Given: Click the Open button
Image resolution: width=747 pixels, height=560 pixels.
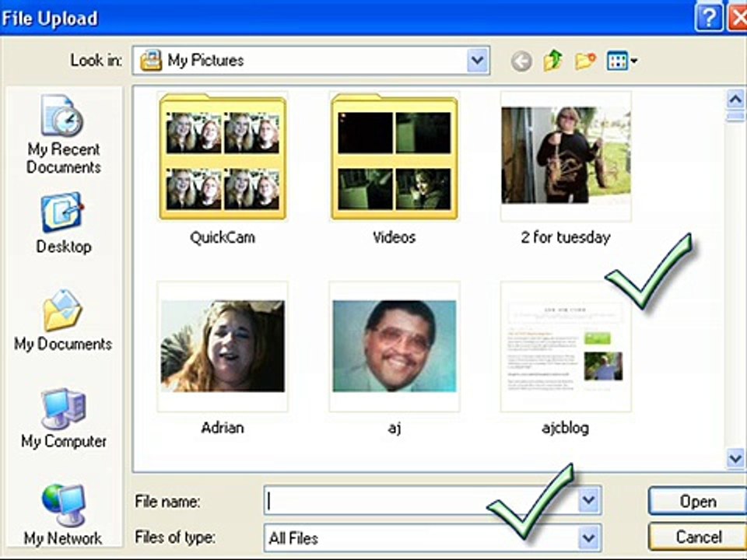Looking at the screenshot, I should [x=697, y=501].
